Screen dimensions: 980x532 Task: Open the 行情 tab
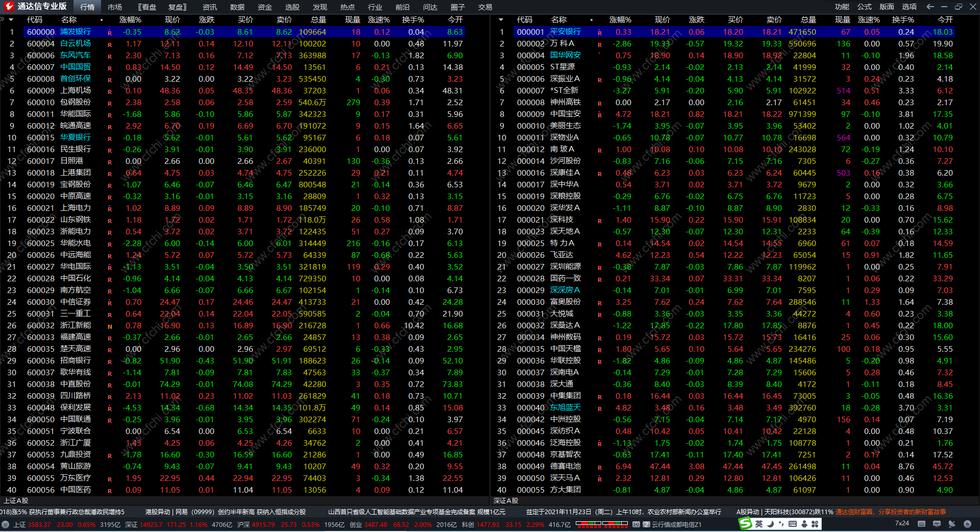click(x=87, y=7)
